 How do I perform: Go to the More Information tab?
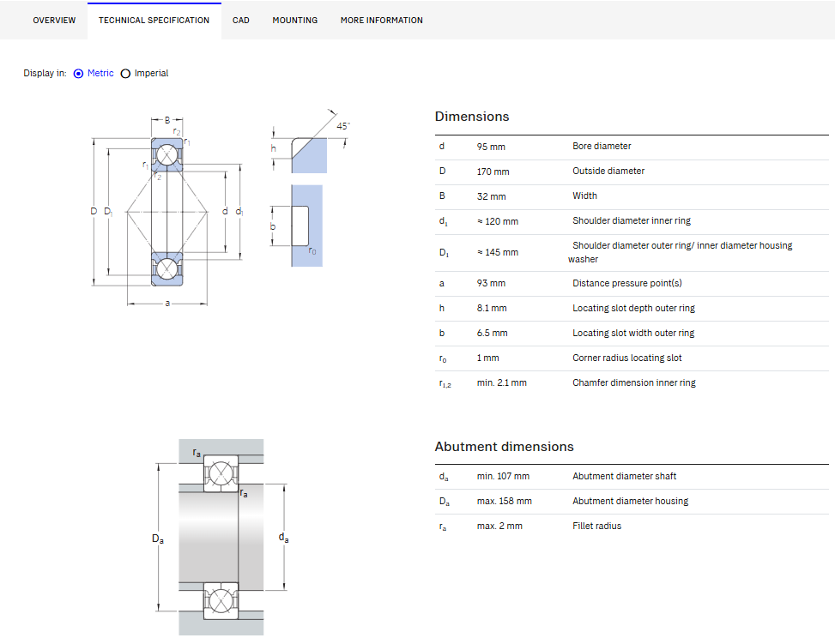pyautogui.click(x=381, y=21)
